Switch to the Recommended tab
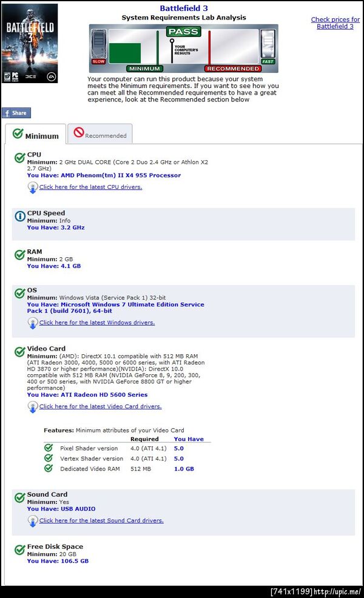The height and width of the screenshot is (598, 364). point(100,134)
